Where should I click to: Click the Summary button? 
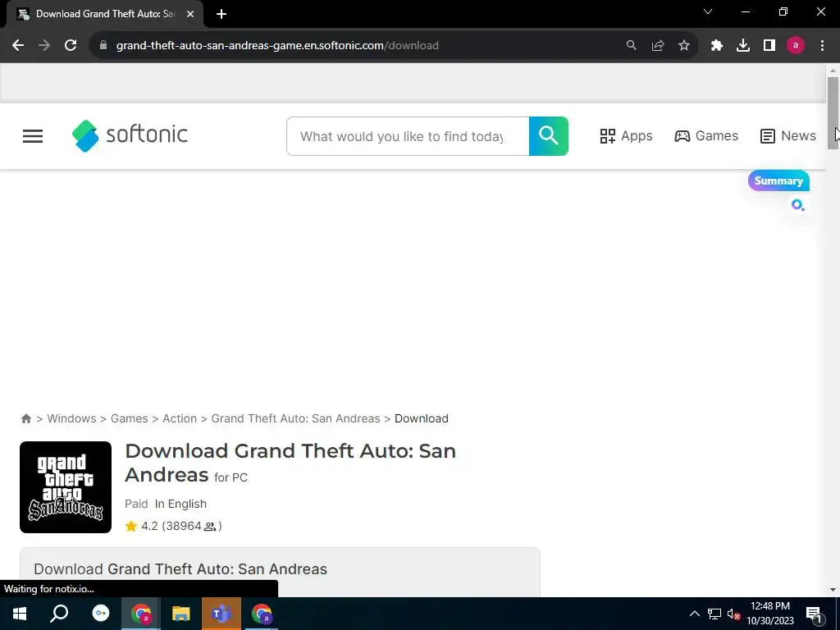tap(778, 181)
